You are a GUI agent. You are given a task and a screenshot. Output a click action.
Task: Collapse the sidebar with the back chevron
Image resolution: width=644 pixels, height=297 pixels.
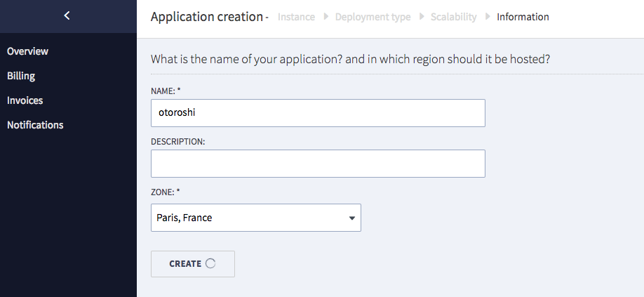click(67, 15)
